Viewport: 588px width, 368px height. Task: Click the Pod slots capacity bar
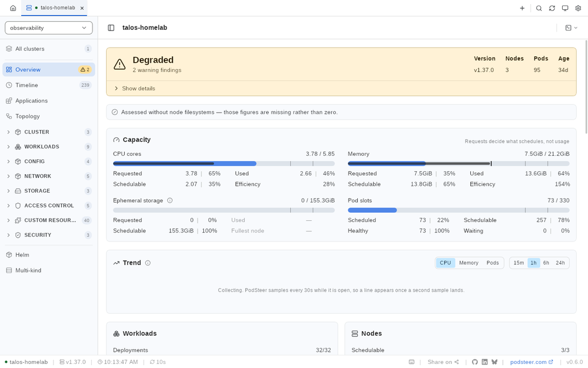tap(459, 210)
